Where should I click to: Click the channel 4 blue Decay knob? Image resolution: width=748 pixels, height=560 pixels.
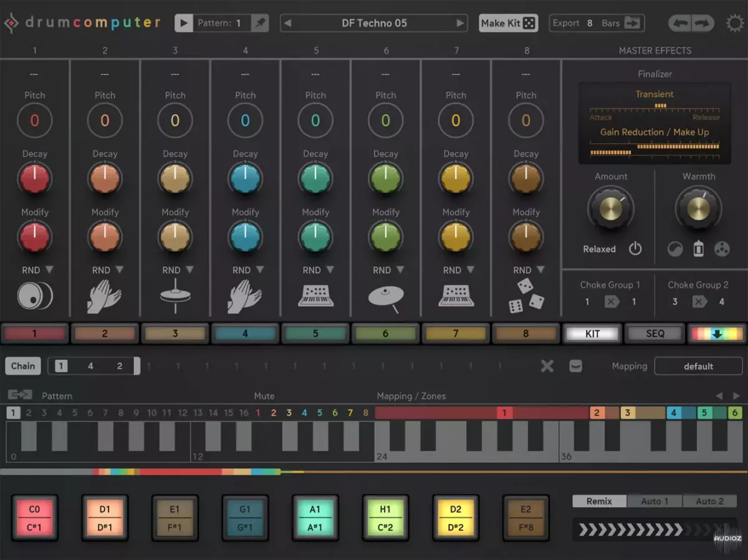click(245, 178)
